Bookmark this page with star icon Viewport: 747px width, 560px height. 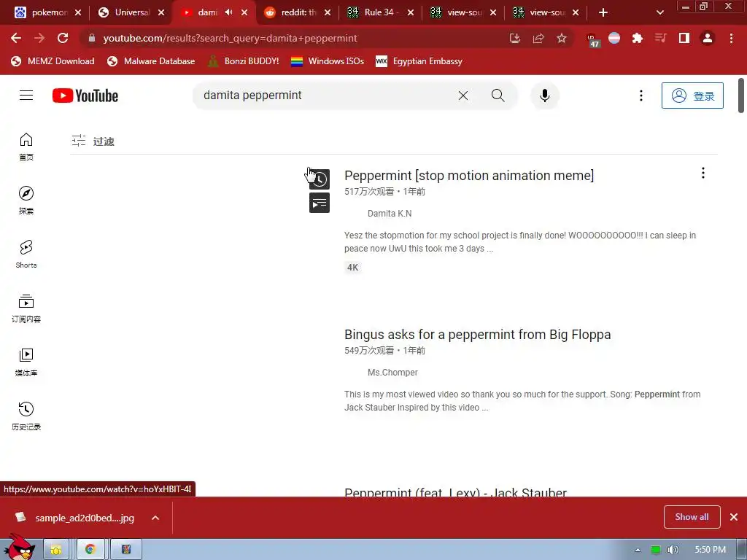tap(562, 38)
